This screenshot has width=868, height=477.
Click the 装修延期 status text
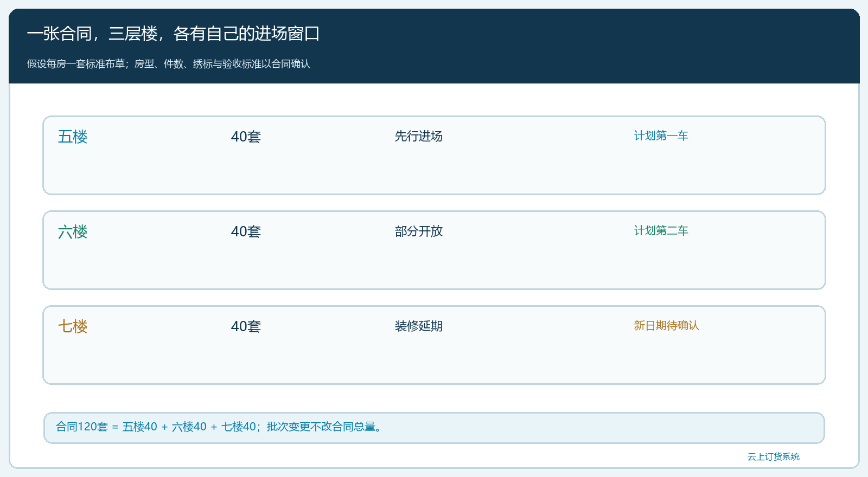click(x=419, y=326)
